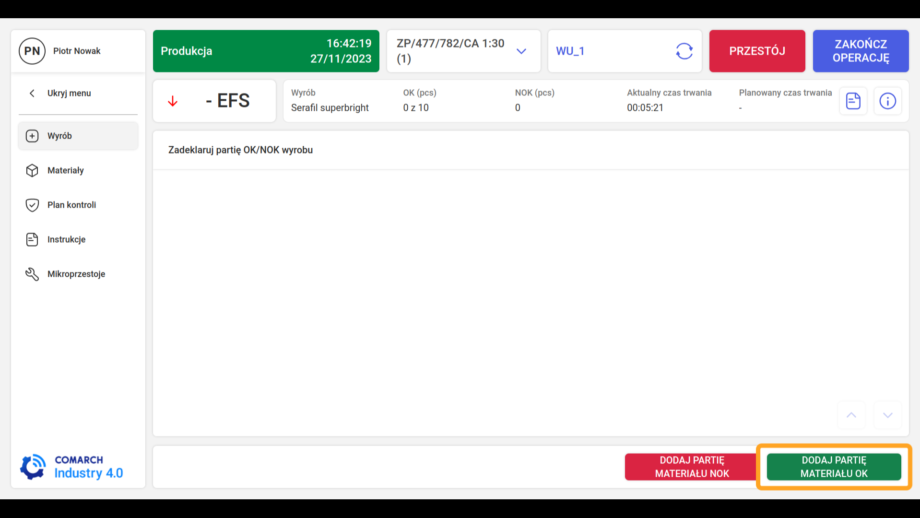Viewport: 920px width, 518px height.
Task: Click the NOK (pcs) value 0
Action: (x=518, y=108)
